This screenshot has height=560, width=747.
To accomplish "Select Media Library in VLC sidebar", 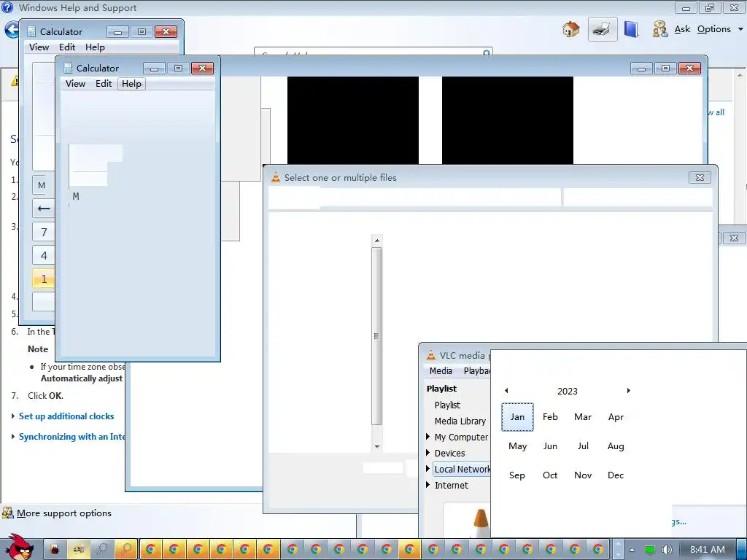I will pos(460,421).
